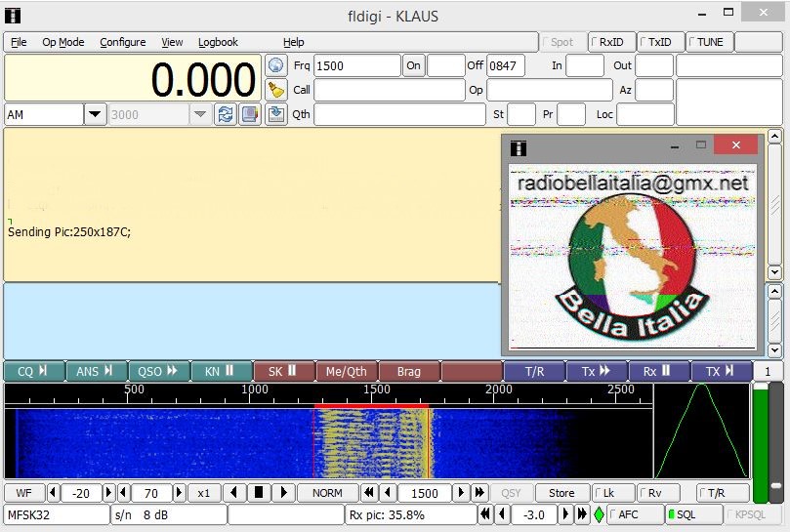Step up cursor frequency 1500
Image resolution: width=790 pixels, height=532 pixels.
click(461, 493)
